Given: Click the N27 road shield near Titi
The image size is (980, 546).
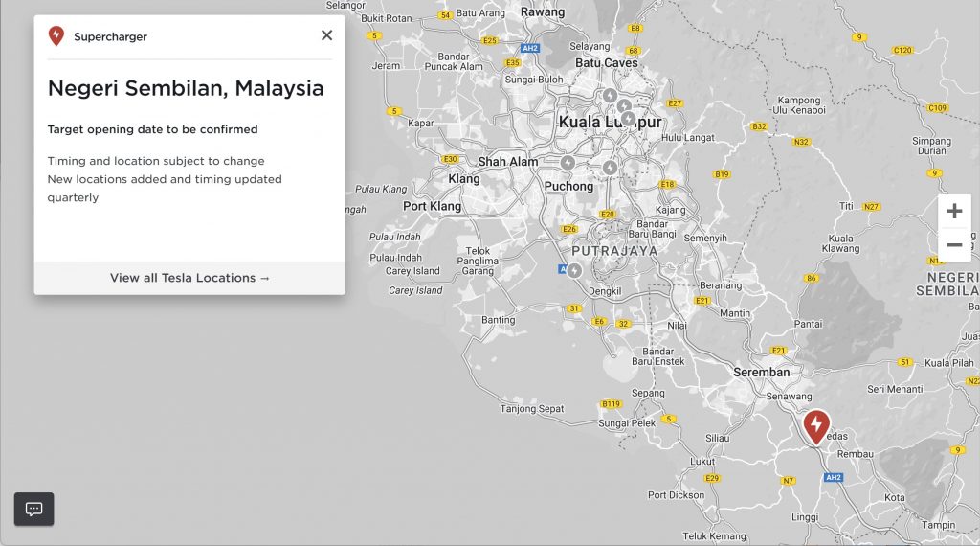Looking at the screenshot, I should [x=871, y=206].
